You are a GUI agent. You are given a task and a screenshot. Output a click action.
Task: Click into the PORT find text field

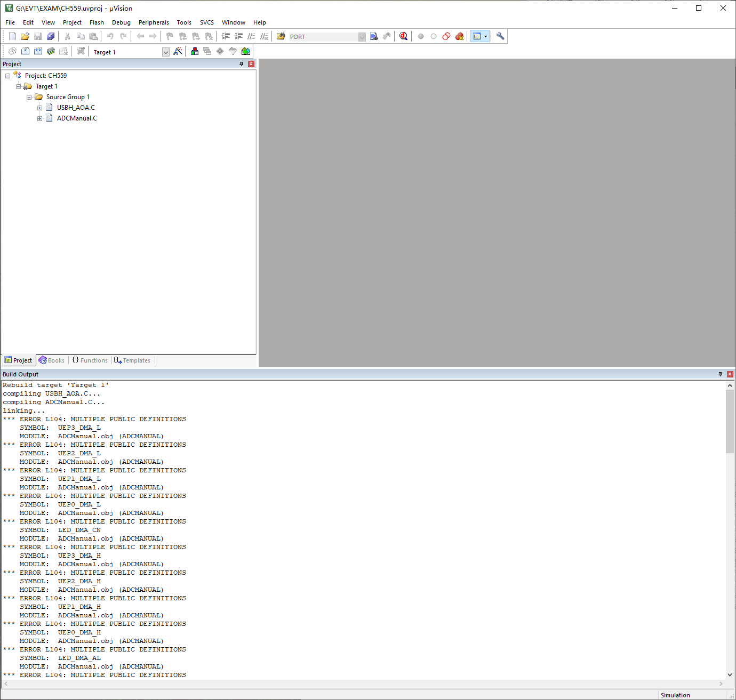[x=323, y=37]
